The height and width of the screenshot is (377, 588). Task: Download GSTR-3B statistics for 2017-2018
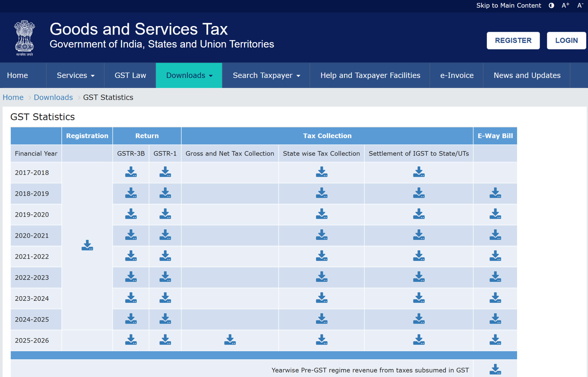[x=131, y=172]
